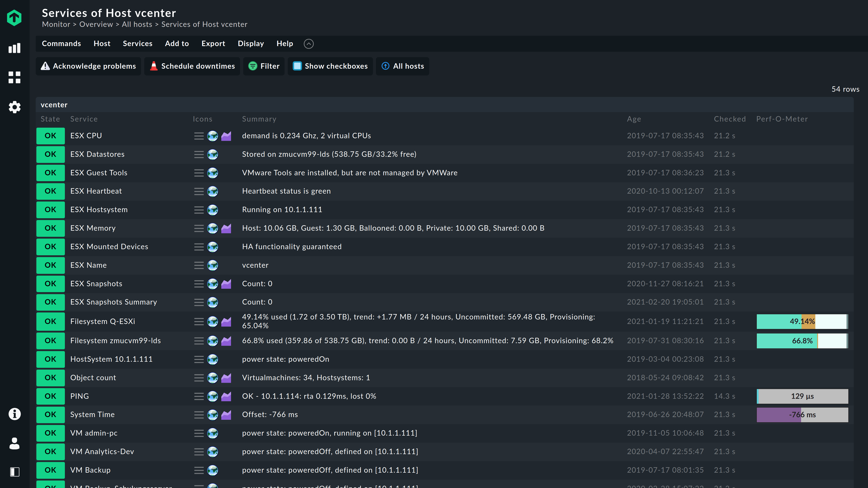The width and height of the screenshot is (868, 488).
Task: Sort by the Age column header
Action: click(634, 119)
